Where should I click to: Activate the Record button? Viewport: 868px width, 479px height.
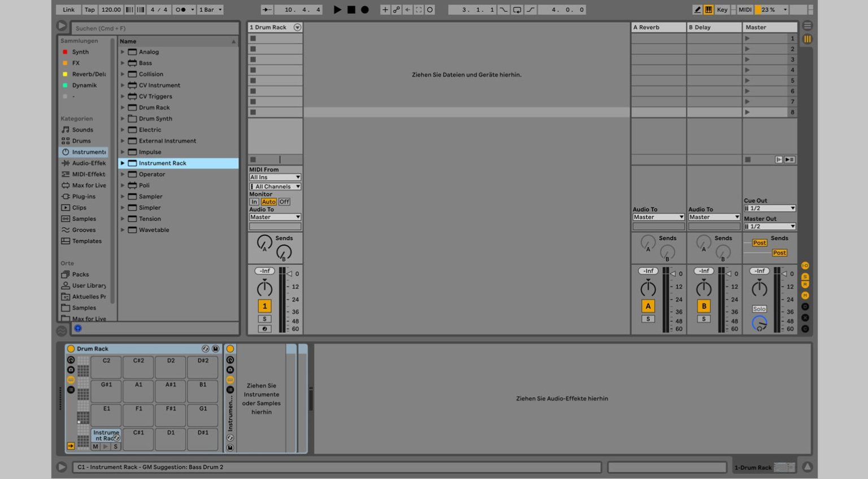point(364,10)
